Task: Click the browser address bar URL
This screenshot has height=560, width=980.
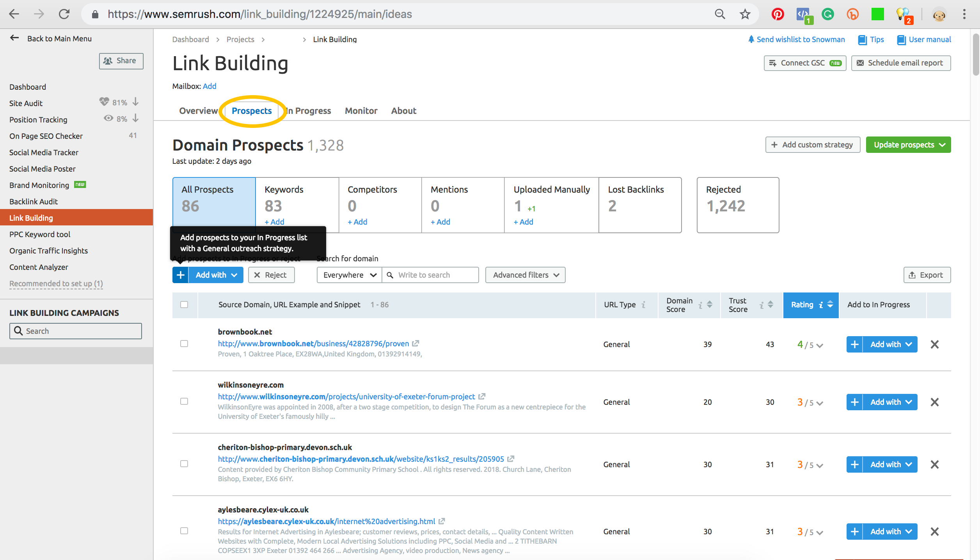Action: point(260,14)
